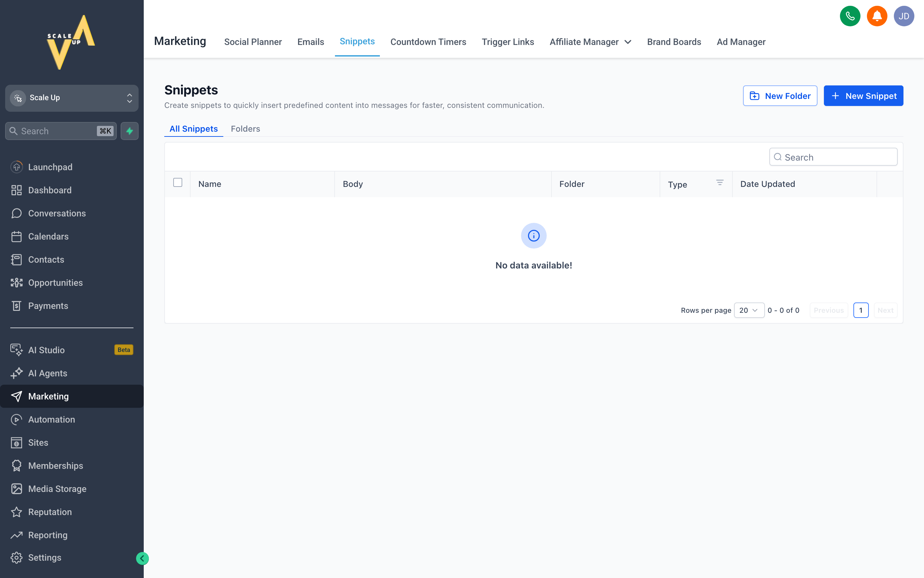
Task: Click the Body column header
Action: point(443,184)
